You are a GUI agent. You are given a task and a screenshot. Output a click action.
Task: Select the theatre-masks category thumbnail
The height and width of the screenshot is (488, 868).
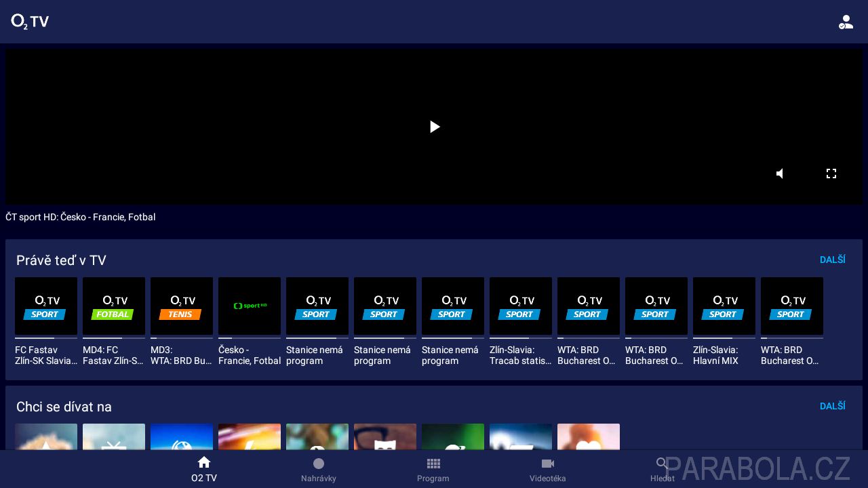tap(385, 437)
